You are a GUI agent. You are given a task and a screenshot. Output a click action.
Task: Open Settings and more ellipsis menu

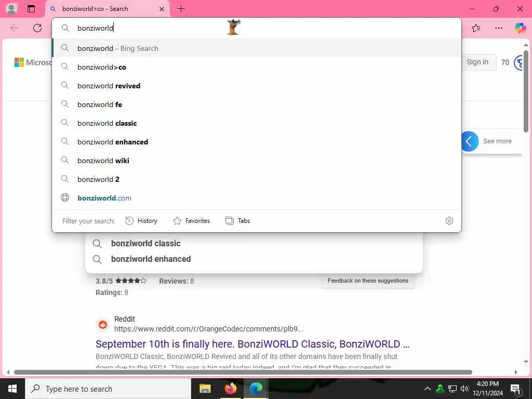(498, 28)
